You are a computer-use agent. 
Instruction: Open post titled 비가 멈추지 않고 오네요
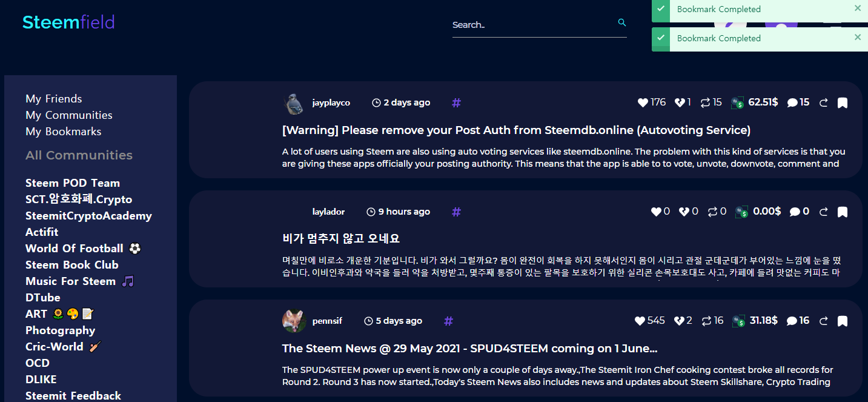coord(341,238)
